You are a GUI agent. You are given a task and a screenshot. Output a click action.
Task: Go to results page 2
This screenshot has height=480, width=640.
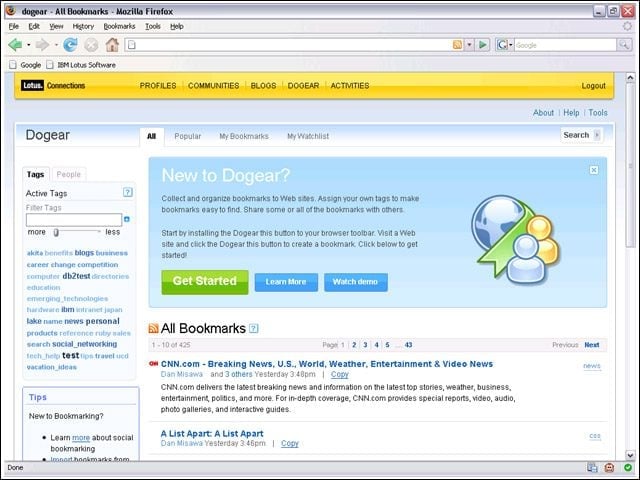[354, 345]
